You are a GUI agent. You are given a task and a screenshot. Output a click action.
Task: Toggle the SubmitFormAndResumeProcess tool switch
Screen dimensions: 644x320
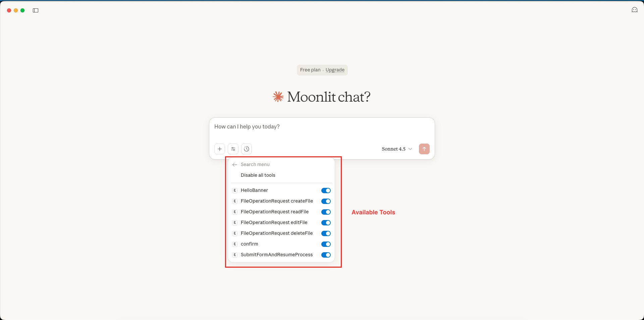326,255
